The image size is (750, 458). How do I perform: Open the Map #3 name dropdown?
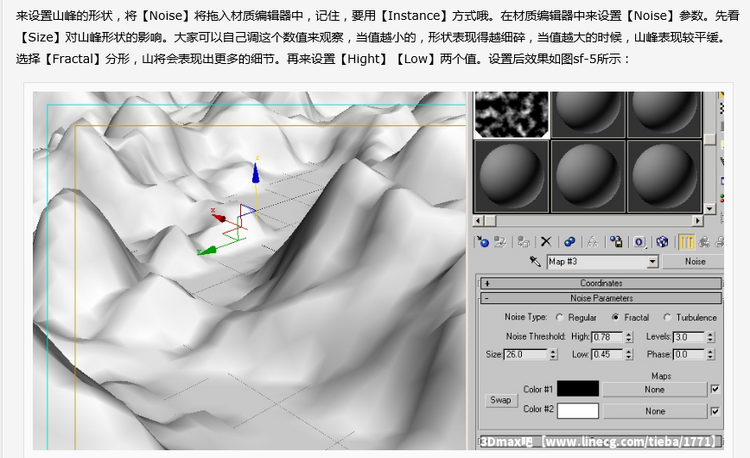(x=652, y=262)
